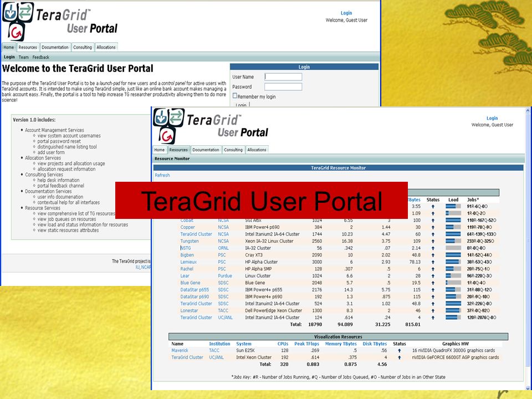
Task: Select Resources tab in the Resource Monitor window
Action: (178, 150)
